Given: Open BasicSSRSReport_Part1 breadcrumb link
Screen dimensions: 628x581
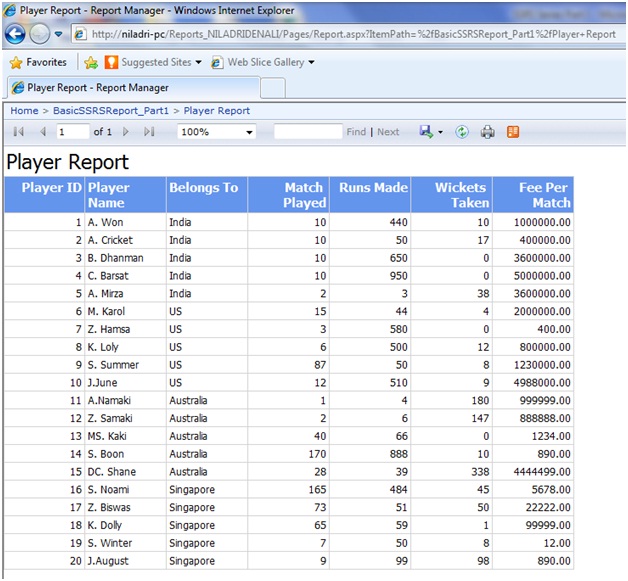Looking at the screenshot, I should (111, 111).
